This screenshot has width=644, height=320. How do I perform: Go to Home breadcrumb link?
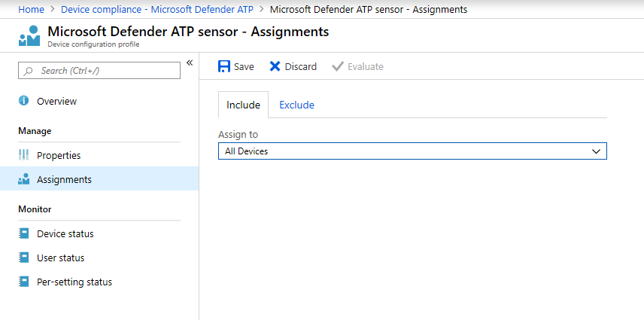(x=31, y=9)
